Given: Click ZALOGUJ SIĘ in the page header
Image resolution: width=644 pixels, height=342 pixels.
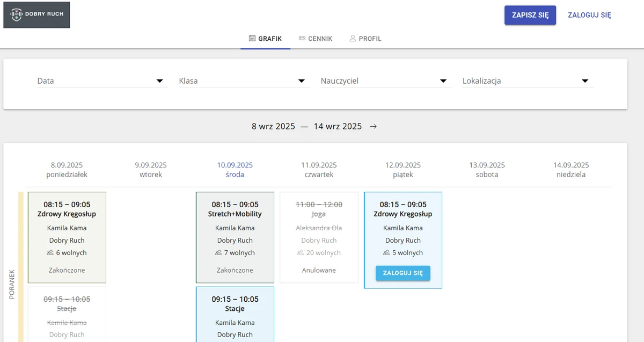Looking at the screenshot, I should 589,15.
